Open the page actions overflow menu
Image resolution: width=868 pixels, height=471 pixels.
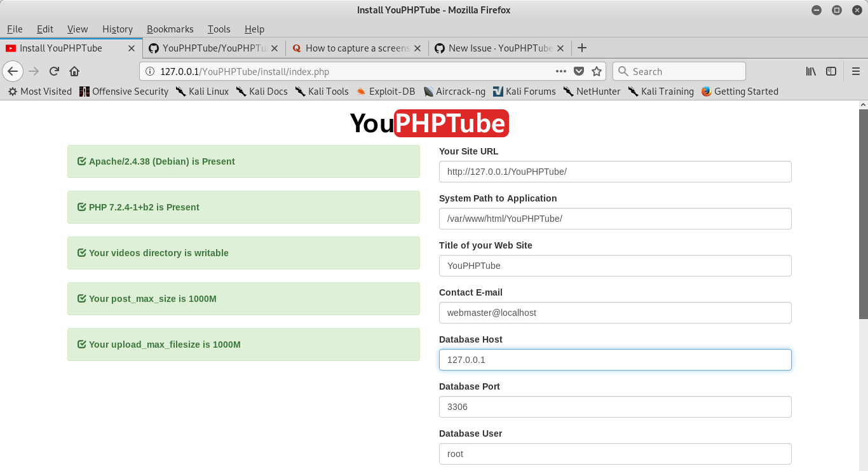561,71
